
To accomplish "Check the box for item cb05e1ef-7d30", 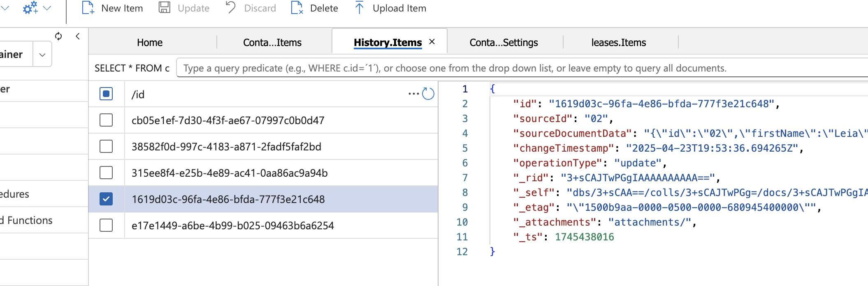I will pyautogui.click(x=106, y=120).
